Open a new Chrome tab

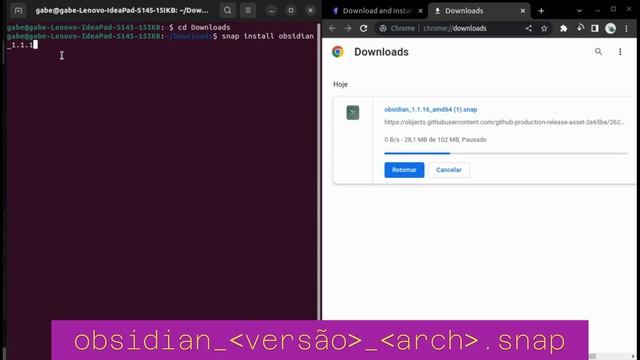541,11
